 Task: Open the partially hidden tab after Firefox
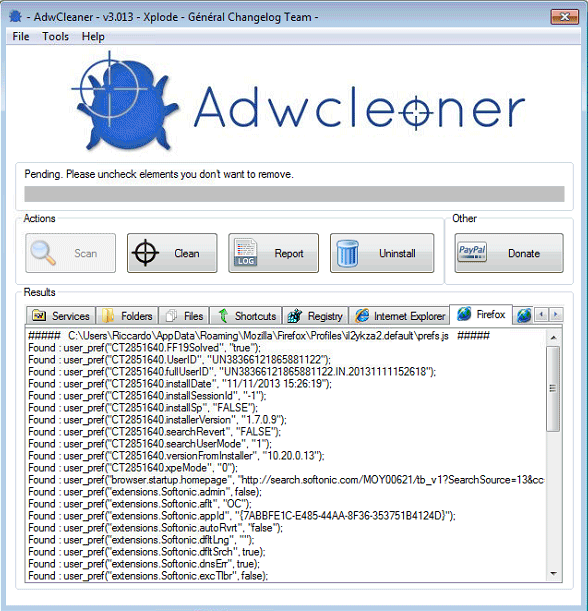[x=524, y=316]
